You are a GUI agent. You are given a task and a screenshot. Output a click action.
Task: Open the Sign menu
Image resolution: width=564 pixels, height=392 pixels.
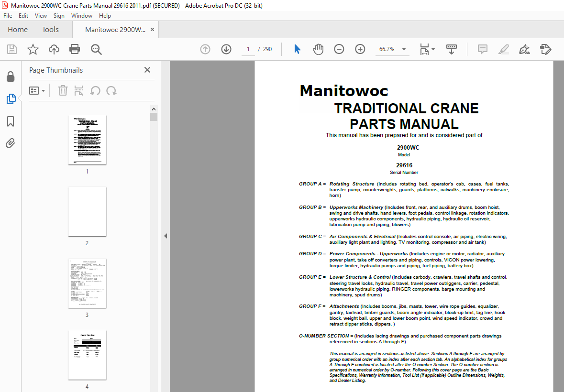coord(59,15)
